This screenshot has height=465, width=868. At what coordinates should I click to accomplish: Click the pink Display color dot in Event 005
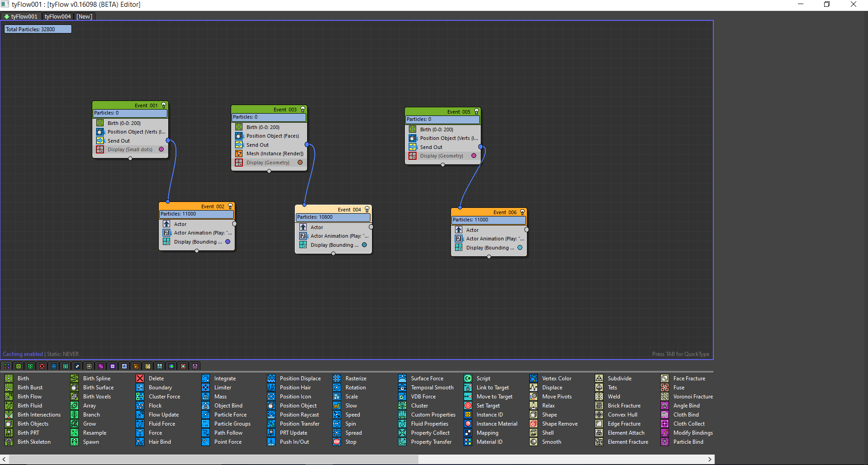474,156
